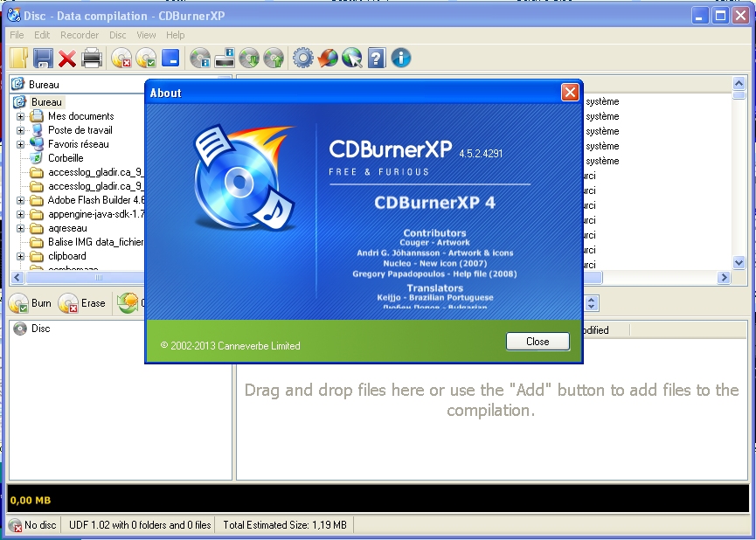Open the File menu
The image size is (756, 540).
pos(17,35)
